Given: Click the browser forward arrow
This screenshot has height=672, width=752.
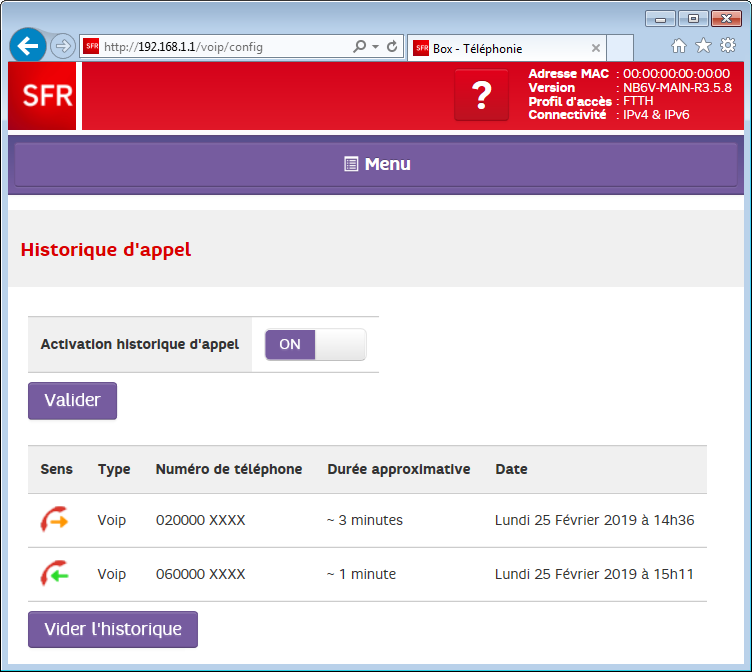Looking at the screenshot, I should [62, 46].
